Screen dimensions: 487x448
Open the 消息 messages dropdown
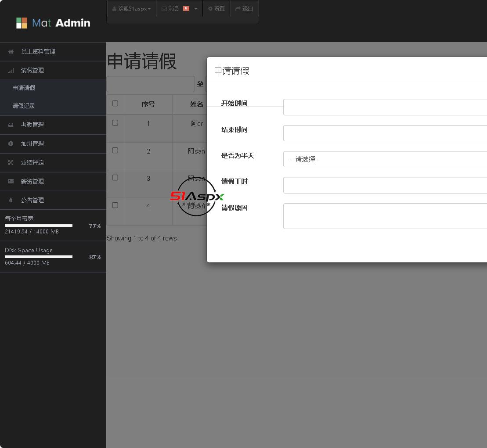click(179, 9)
